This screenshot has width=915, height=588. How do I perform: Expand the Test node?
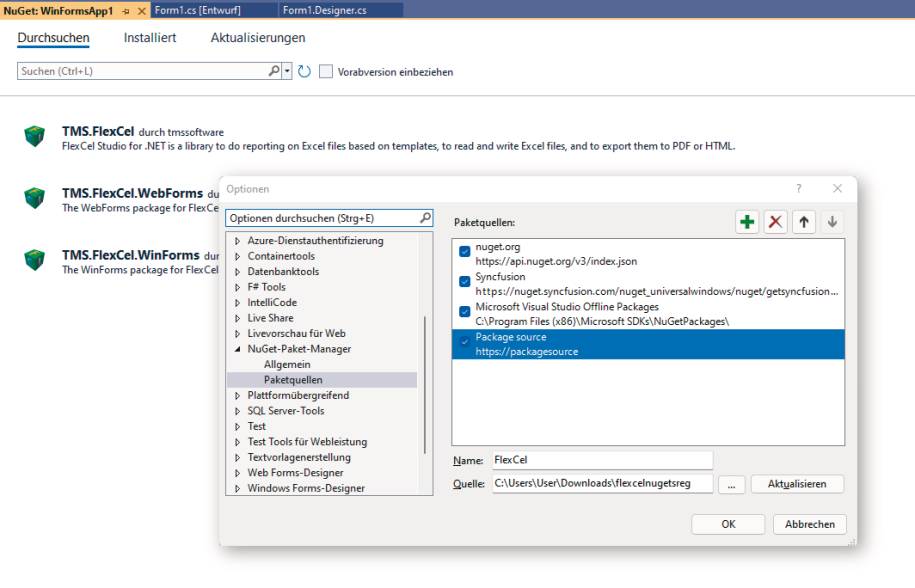(x=238, y=426)
